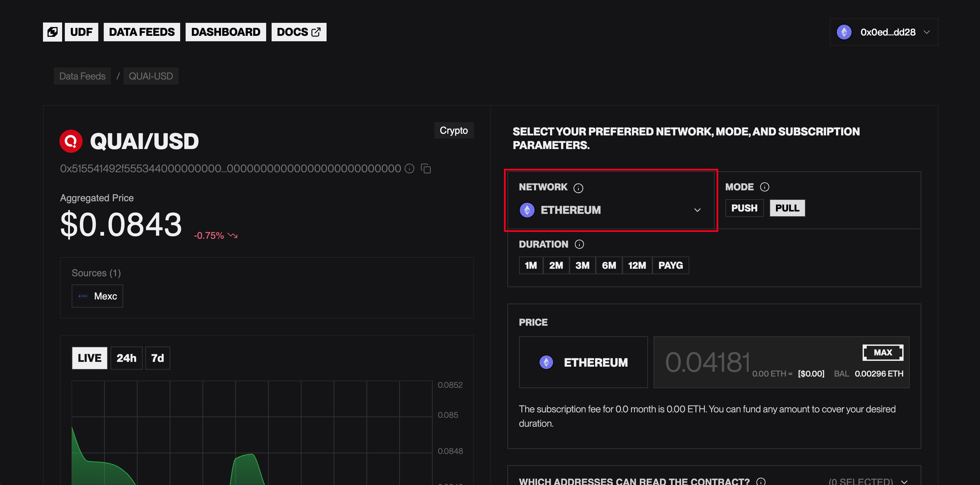Screen dimensions: 980x485
Task: Select PUSH mode
Action: click(744, 208)
